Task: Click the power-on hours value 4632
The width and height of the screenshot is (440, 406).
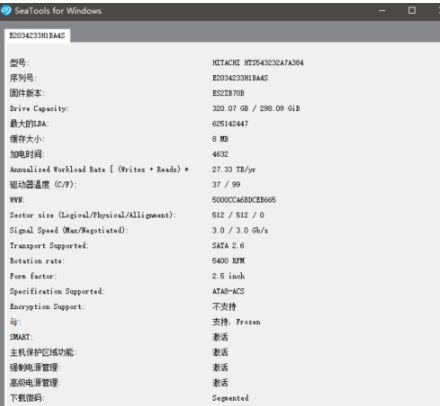Action: [220, 154]
